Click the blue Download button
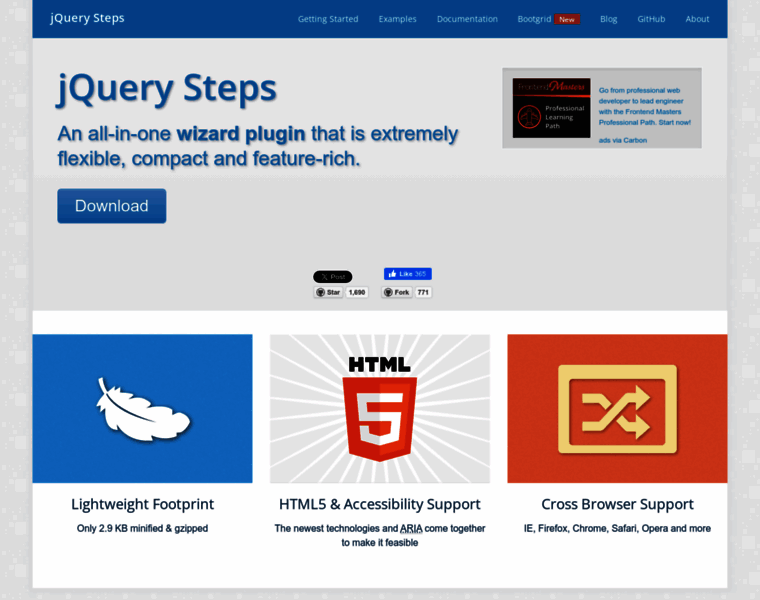 [111, 206]
